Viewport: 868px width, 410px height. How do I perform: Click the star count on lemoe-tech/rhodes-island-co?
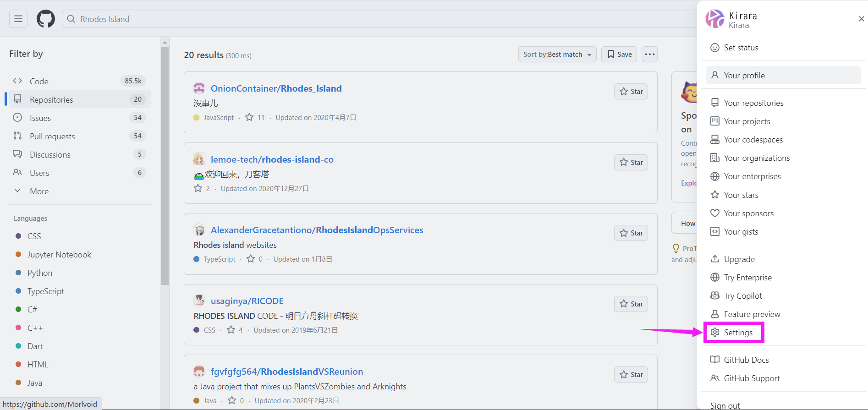tap(202, 188)
